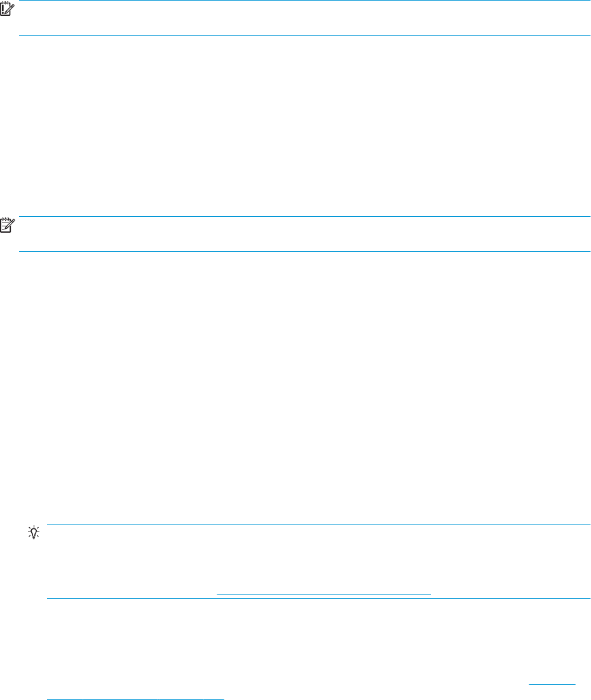Viewport: 591px width, 700px height.
Task: Click the Note notepad-with-pencil icon
Action: 7,225
